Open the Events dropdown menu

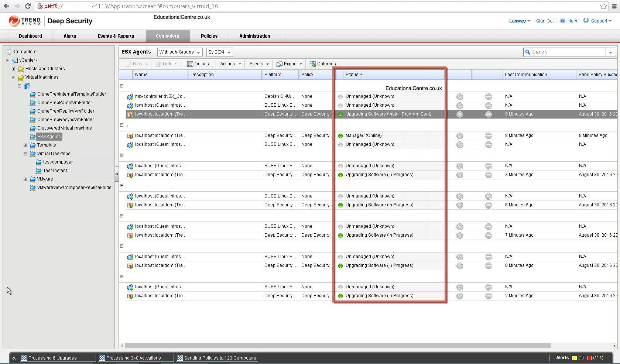(x=259, y=64)
